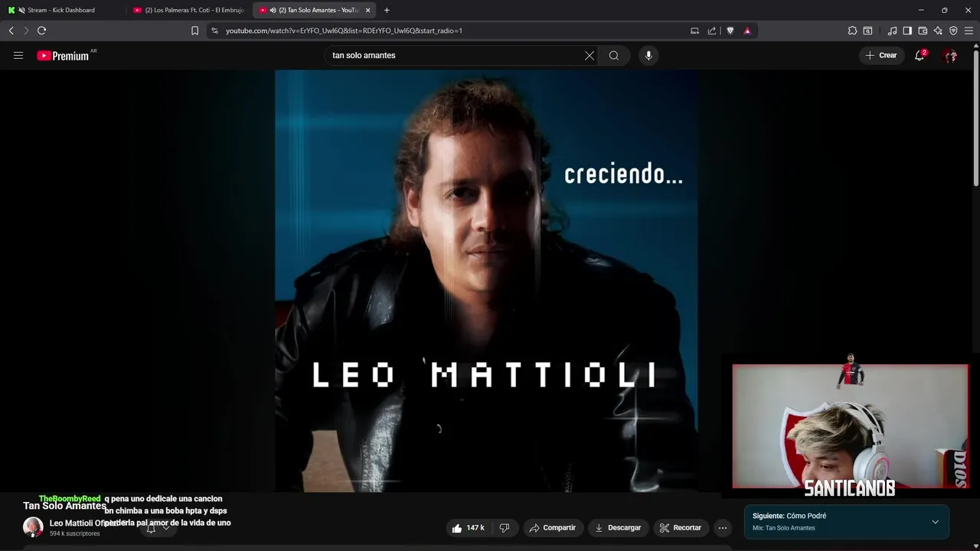The height and width of the screenshot is (551, 980).
Task: Click the Compartir button
Action: pos(552,527)
